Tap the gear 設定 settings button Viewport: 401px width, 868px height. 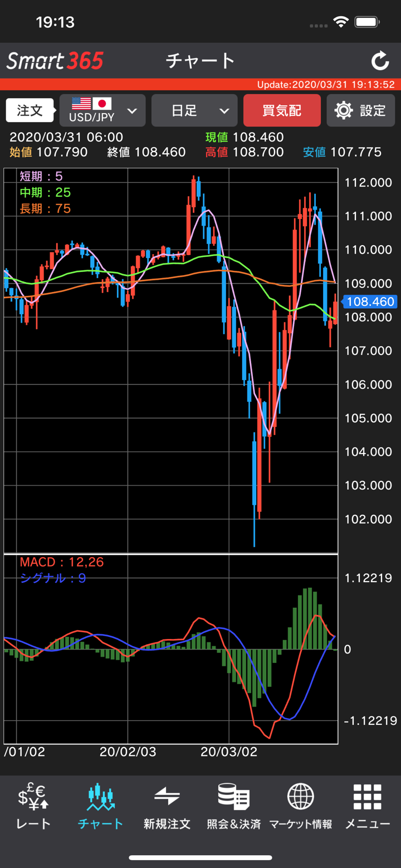(361, 110)
